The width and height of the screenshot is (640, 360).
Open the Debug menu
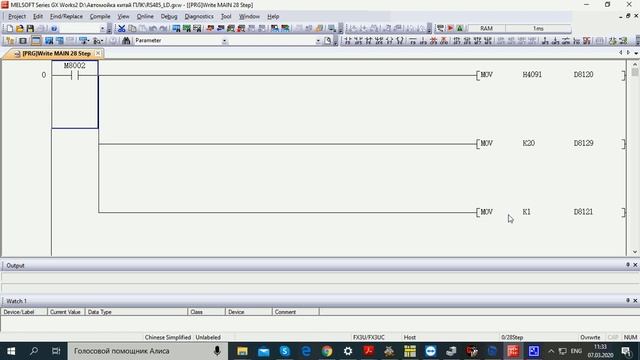(169, 16)
